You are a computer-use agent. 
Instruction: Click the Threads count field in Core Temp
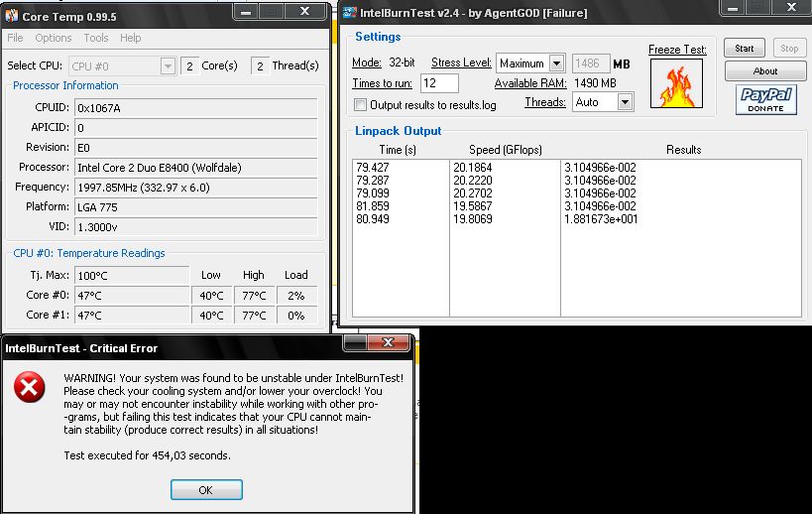click(x=260, y=66)
